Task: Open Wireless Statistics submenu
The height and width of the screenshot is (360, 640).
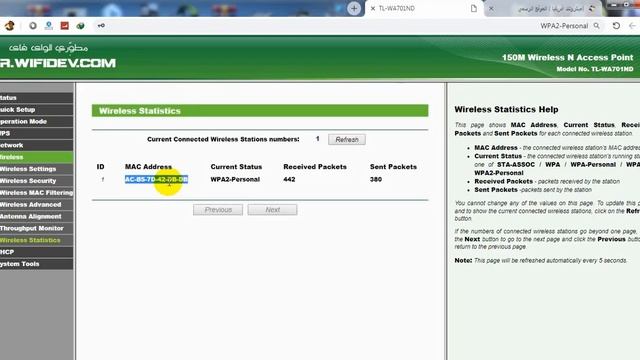Action: pyautogui.click(x=37, y=240)
